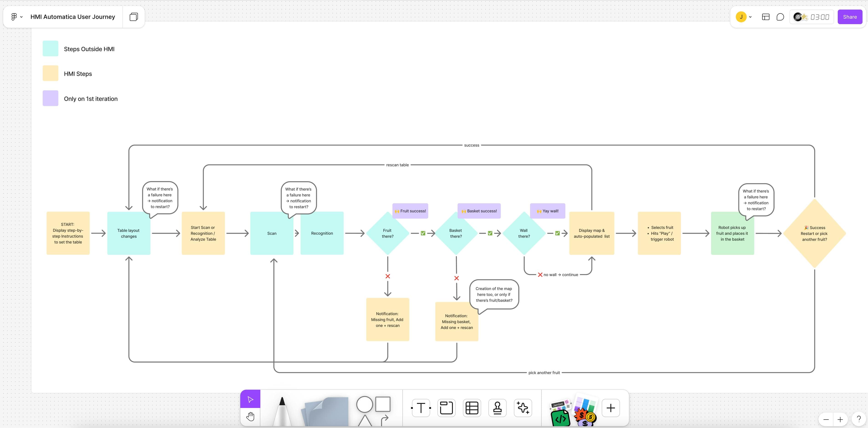868x428 pixels.
Task: Open the comments bubble
Action: click(780, 17)
